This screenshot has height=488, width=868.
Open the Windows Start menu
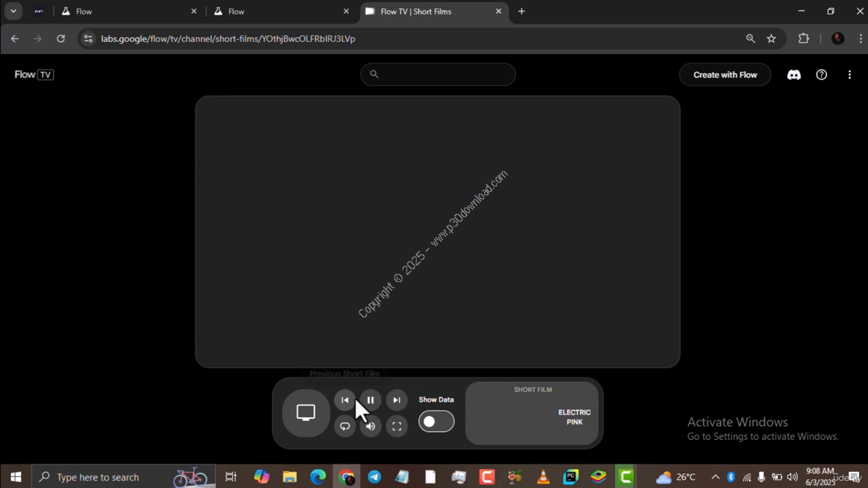click(16, 477)
